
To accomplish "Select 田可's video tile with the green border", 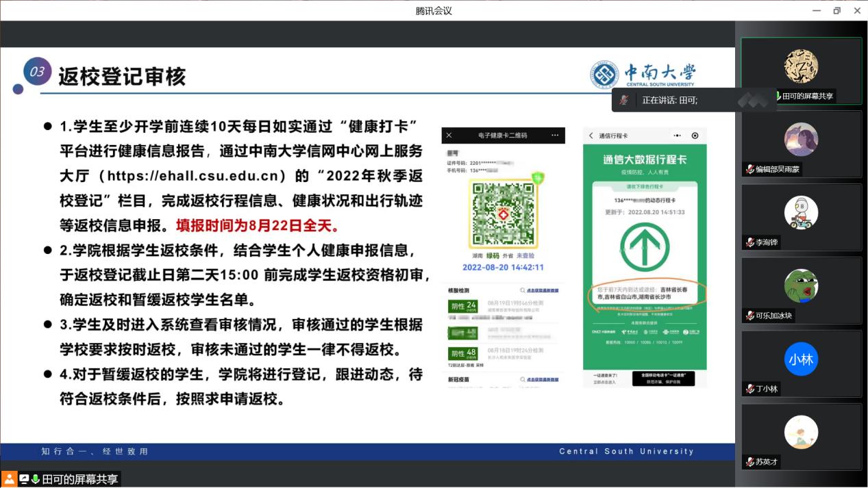I will [x=801, y=70].
